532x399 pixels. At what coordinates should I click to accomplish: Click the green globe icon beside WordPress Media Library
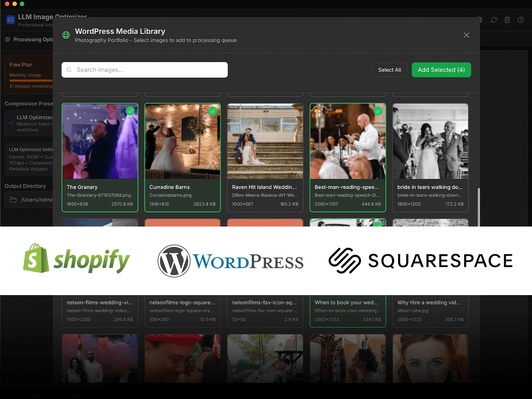pos(66,35)
